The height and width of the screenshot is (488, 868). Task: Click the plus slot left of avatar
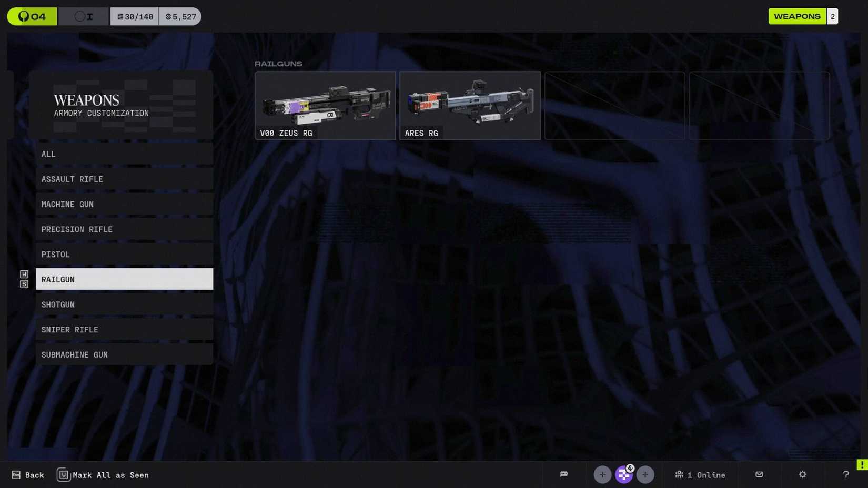pyautogui.click(x=602, y=474)
